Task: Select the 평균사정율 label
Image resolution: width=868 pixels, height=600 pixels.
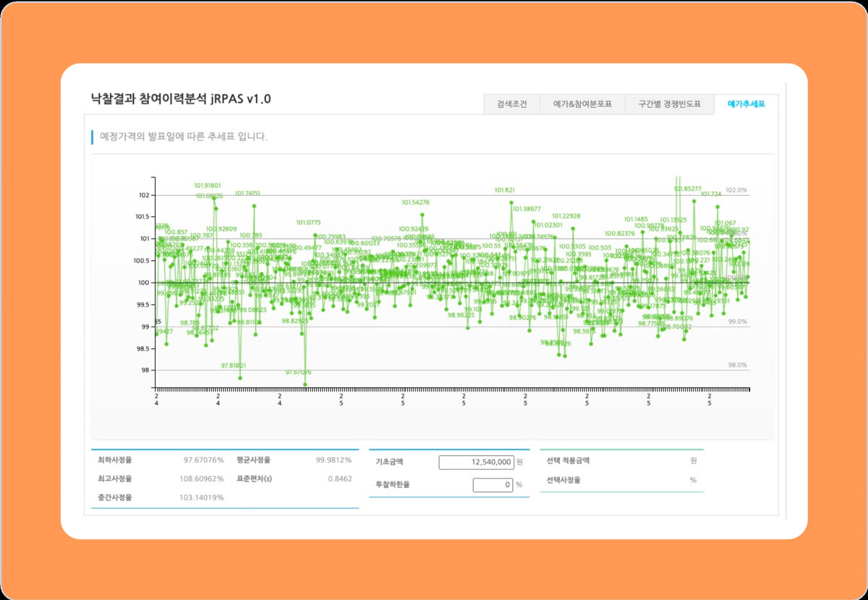Action: [x=253, y=460]
